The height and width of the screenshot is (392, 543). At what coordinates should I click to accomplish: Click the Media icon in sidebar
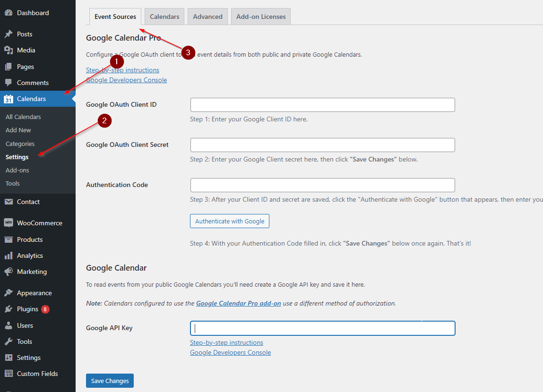tap(9, 50)
